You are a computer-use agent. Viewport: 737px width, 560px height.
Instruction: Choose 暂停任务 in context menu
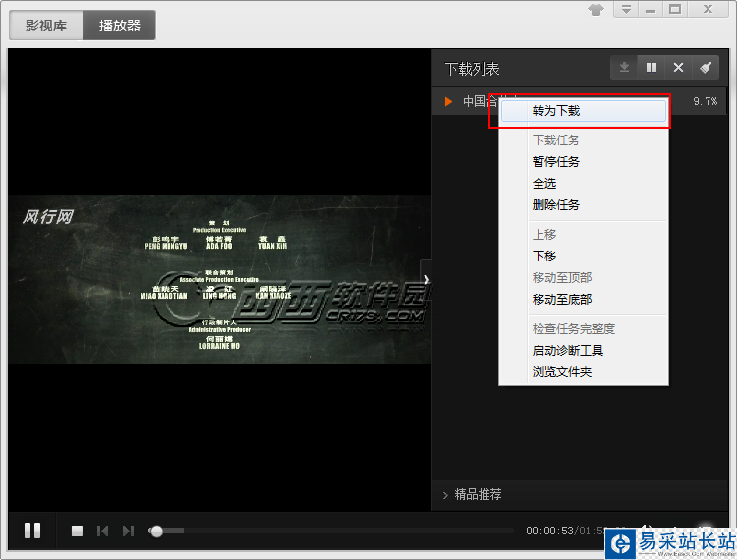tap(584, 161)
